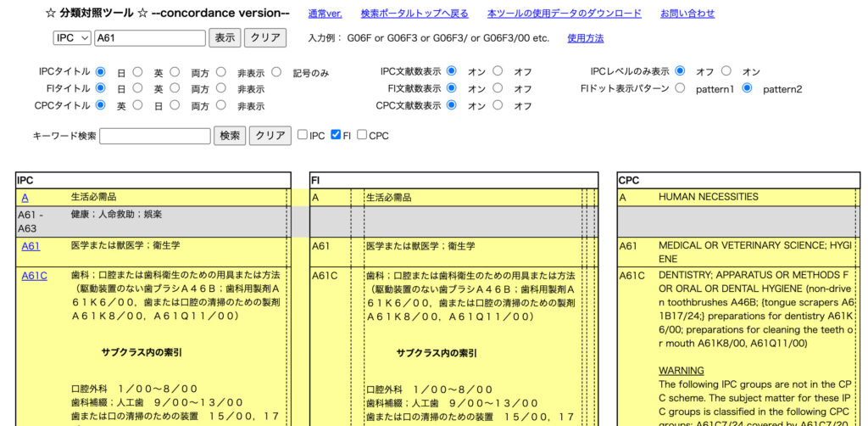Click the お問い合わせ contact link
The image size is (868, 426).
(687, 14)
